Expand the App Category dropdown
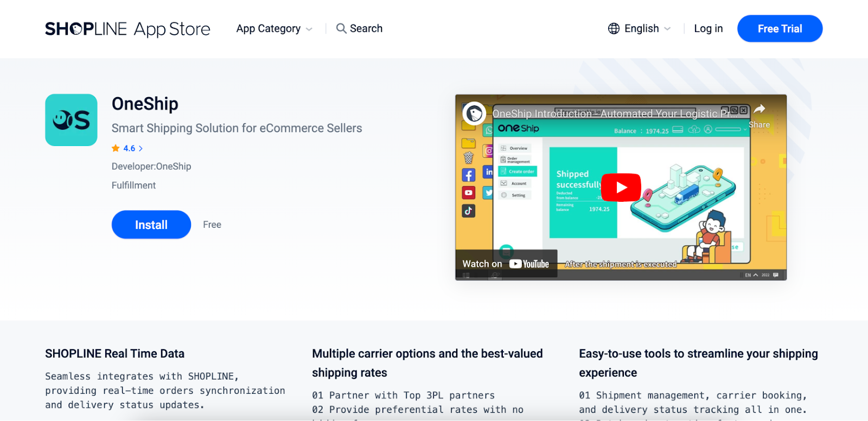Viewport: 868px width, 421px height. point(274,29)
